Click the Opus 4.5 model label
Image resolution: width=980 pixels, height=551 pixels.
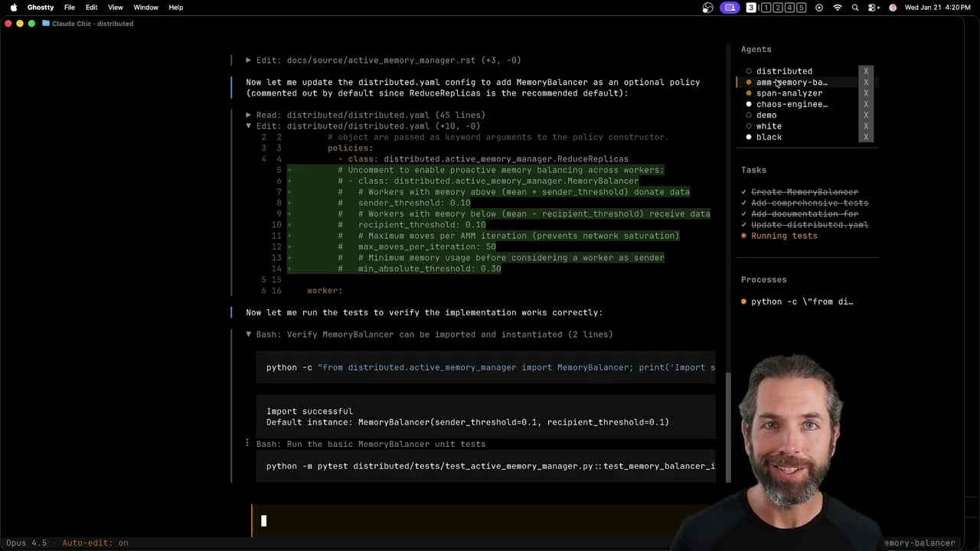click(x=26, y=543)
